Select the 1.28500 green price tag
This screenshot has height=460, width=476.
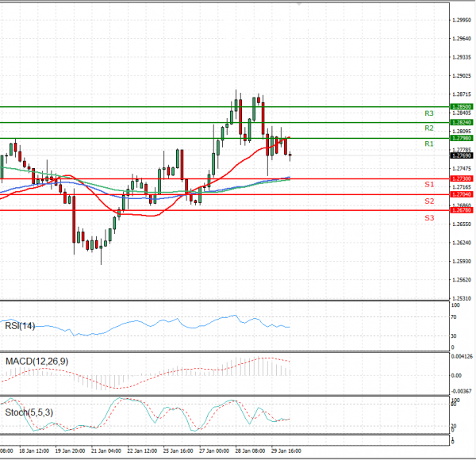[461, 106]
